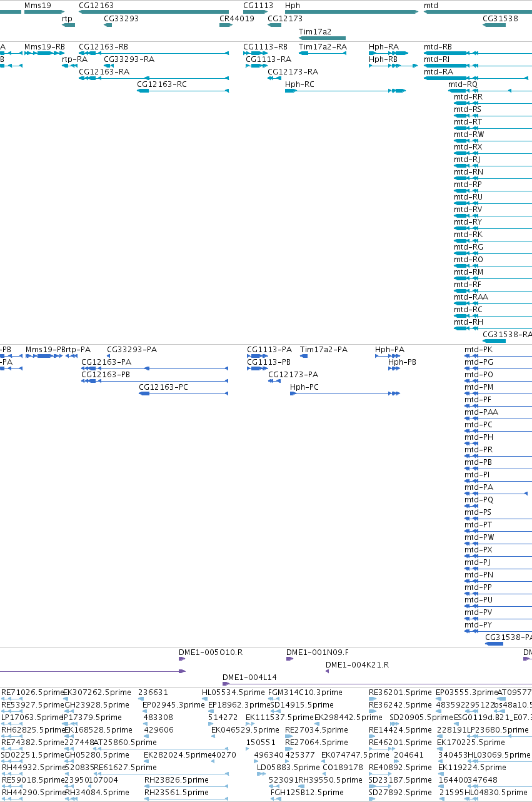The width and height of the screenshot is (532, 802).
Task: Select EST RE40892.5prime
Action: pyautogui.click(x=401, y=768)
